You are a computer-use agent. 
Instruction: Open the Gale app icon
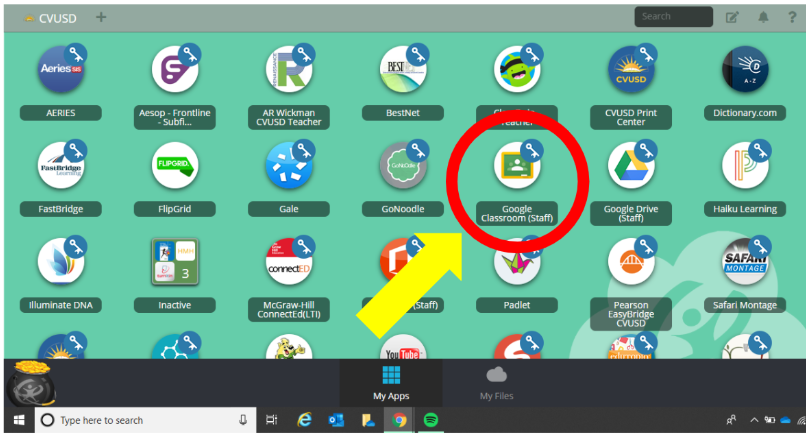point(289,165)
